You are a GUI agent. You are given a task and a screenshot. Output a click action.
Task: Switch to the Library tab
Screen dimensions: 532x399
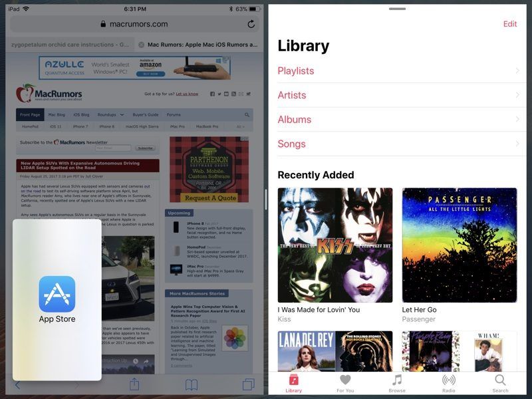(x=293, y=382)
